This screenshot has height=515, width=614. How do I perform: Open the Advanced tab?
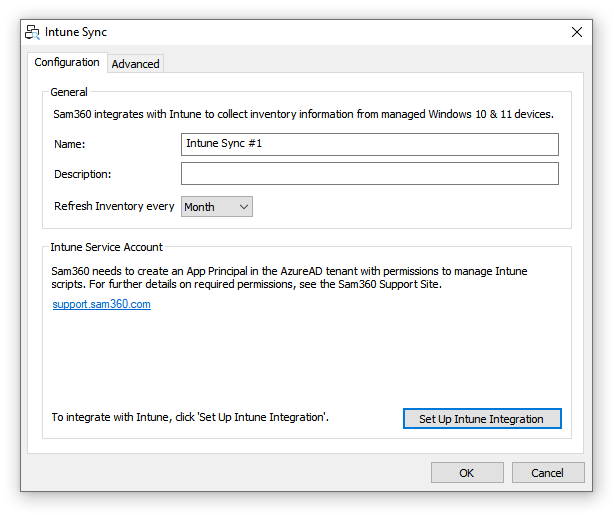coord(135,64)
